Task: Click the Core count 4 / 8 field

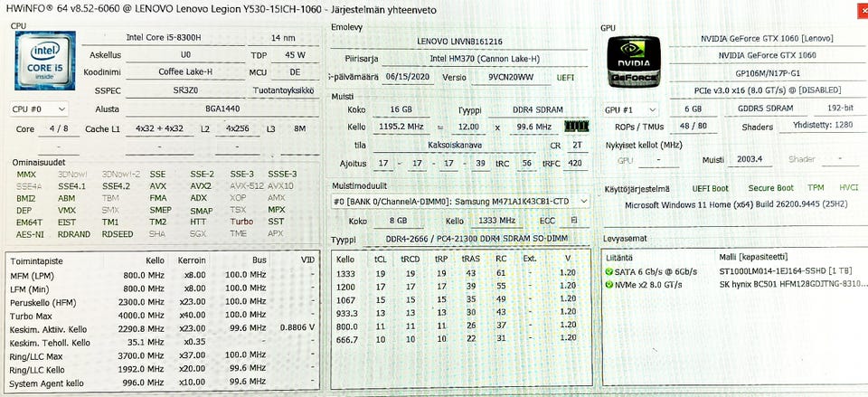Action: (57, 129)
